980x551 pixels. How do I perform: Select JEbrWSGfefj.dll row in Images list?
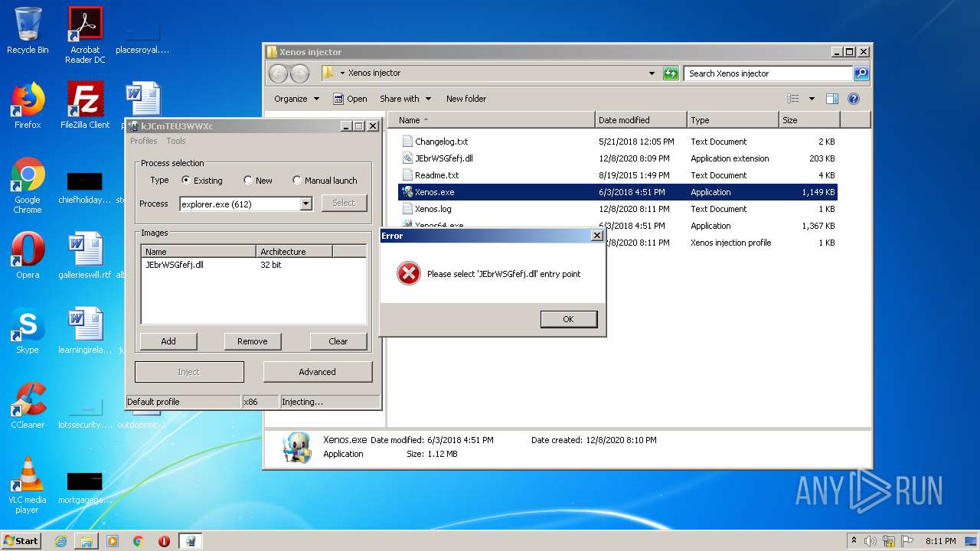click(253, 265)
